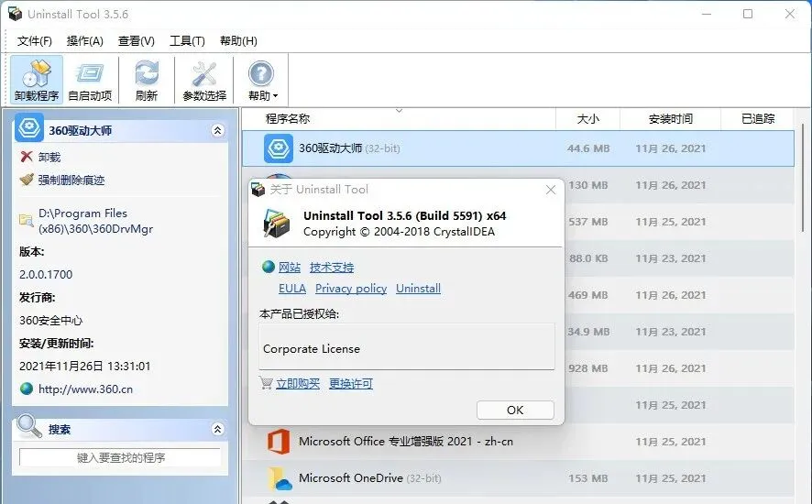
Task: Click the folder icon beside install path
Action: (x=27, y=220)
